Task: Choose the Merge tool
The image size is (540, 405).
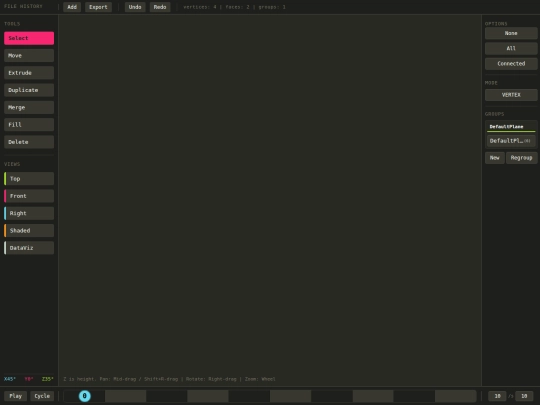Action: (x=29, y=107)
